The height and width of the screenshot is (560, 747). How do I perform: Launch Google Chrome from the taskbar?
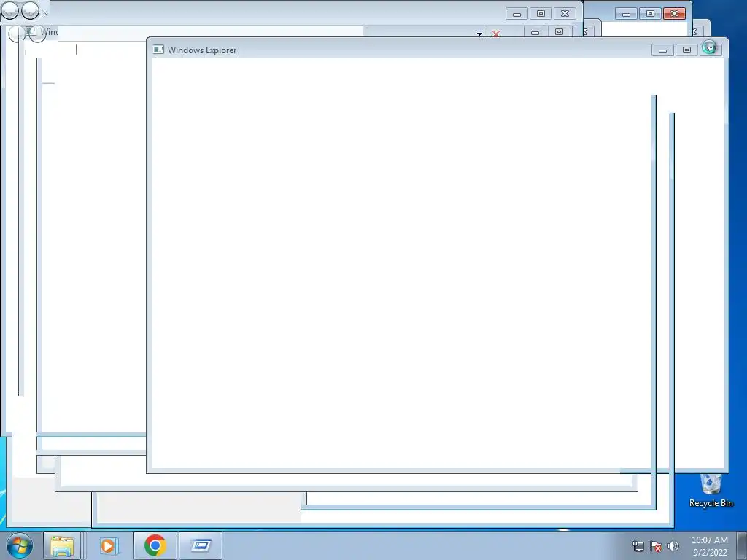click(x=155, y=545)
